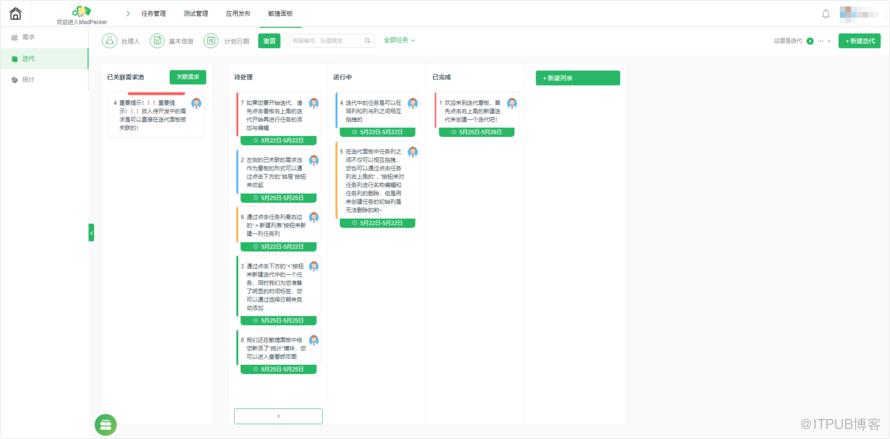Open 待处理 card 2 text

pyautogui.click(x=275, y=173)
